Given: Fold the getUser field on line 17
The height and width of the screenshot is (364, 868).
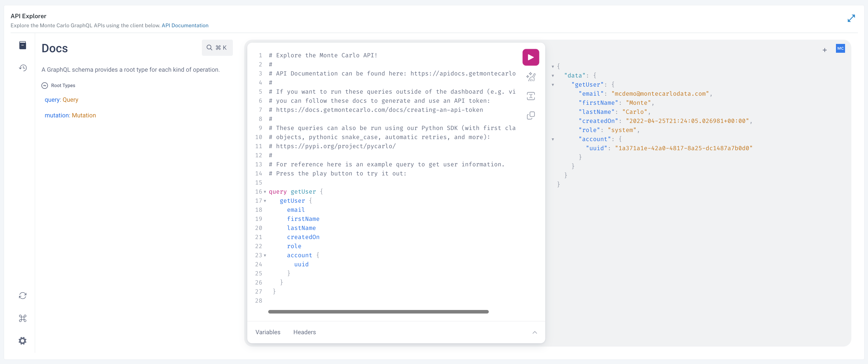Looking at the screenshot, I should point(265,201).
